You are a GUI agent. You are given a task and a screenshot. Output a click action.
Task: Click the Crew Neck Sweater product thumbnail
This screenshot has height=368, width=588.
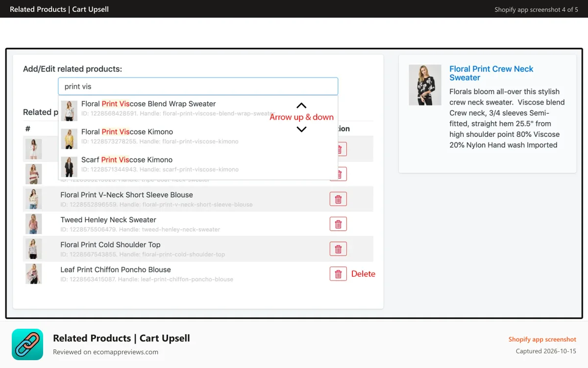click(x=425, y=85)
